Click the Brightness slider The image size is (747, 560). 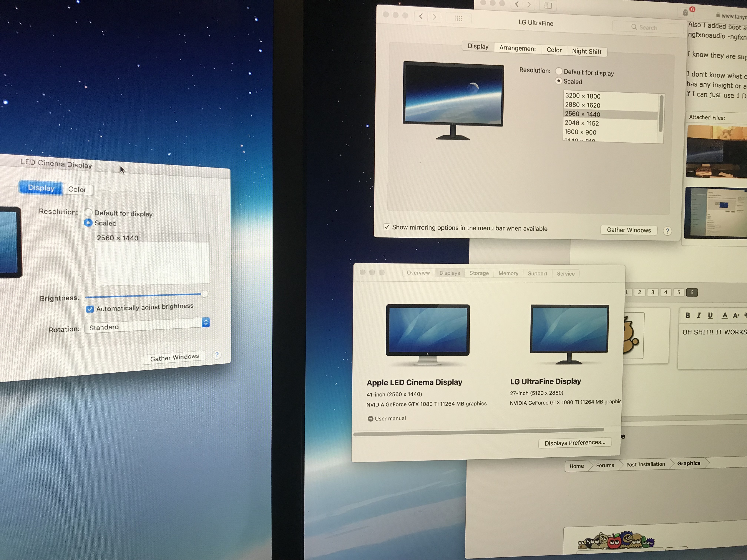click(147, 295)
